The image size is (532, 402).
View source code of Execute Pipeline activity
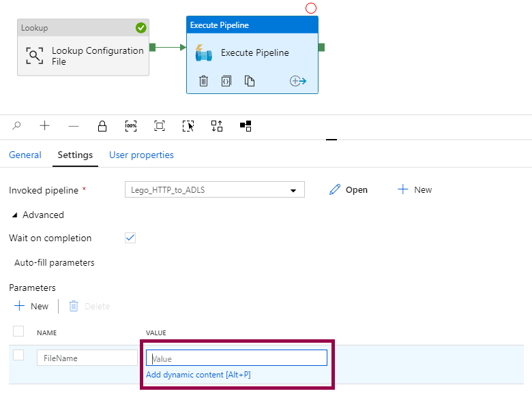pyautogui.click(x=226, y=81)
